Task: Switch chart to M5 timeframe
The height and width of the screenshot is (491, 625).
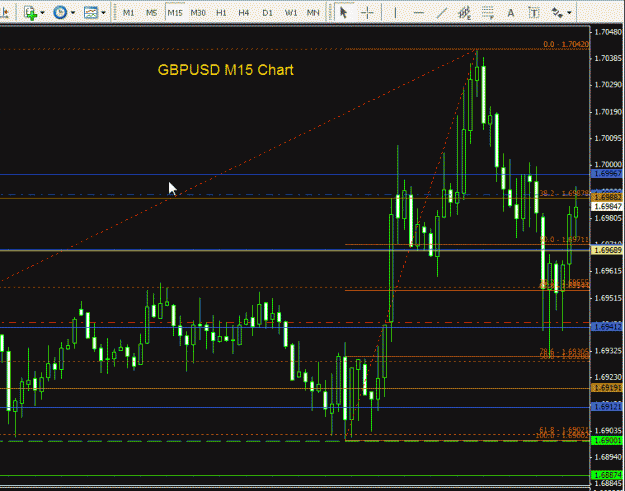Action: coord(151,13)
